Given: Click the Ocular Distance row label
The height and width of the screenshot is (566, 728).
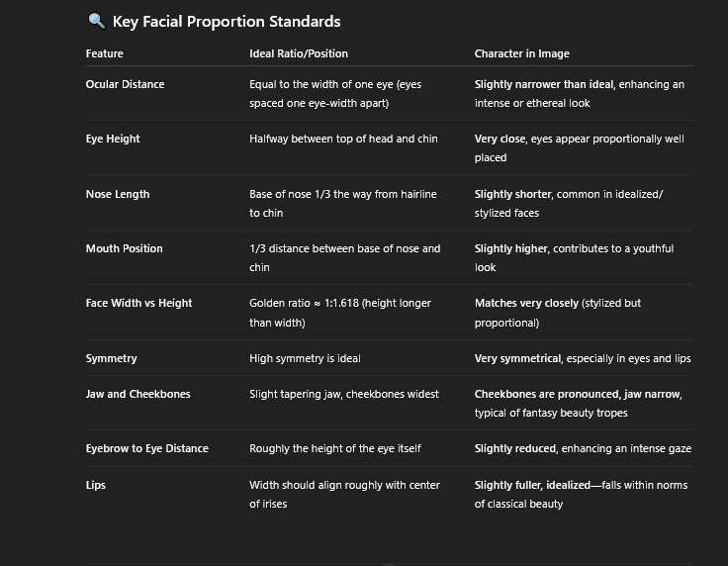Looking at the screenshot, I should point(125,84).
